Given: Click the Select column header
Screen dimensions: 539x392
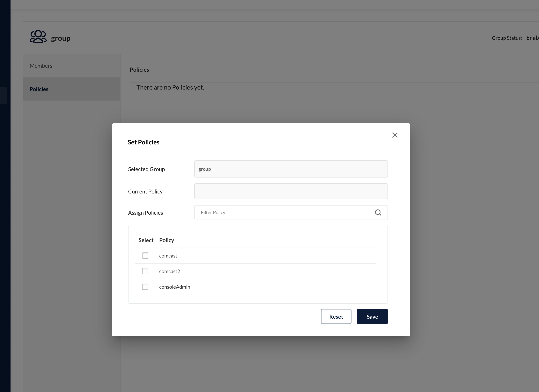Looking at the screenshot, I should [146, 240].
